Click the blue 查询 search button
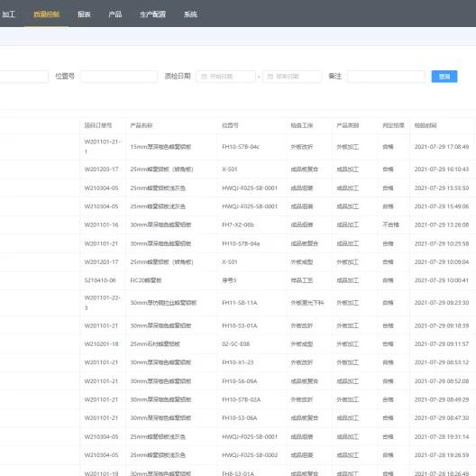476x476 pixels. pos(444,77)
